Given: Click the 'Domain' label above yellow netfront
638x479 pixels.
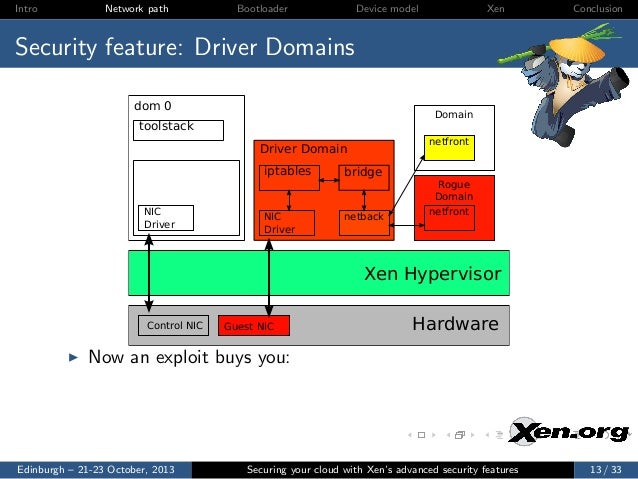Looking at the screenshot, I should pos(454,114).
